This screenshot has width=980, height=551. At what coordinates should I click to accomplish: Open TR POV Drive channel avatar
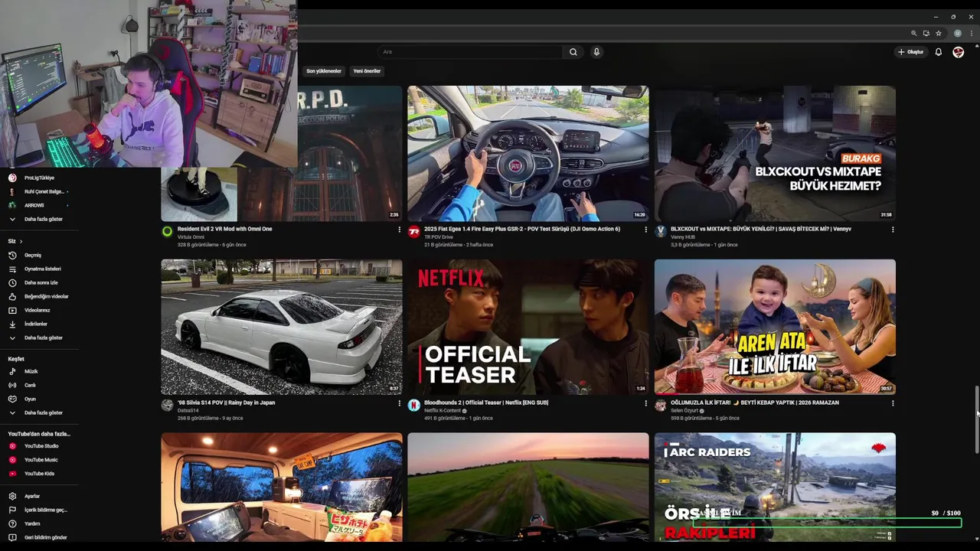pos(414,232)
